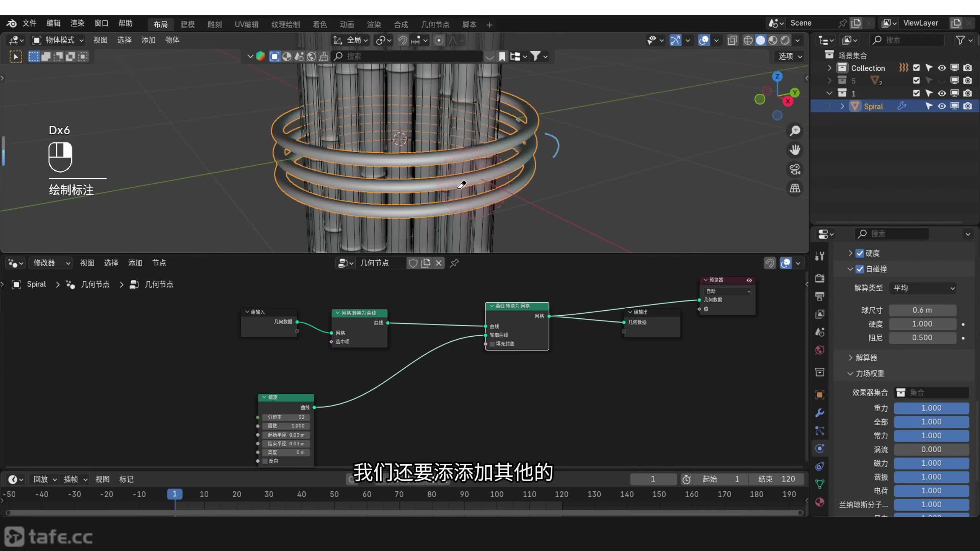Switch to the 建模 workspace tab
The image size is (980, 551).
pyautogui.click(x=188, y=25)
